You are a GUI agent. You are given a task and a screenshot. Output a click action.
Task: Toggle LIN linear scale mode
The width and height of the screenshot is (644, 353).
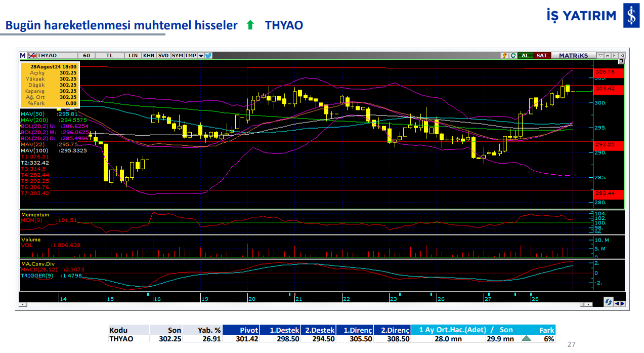click(x=133, y=55)
